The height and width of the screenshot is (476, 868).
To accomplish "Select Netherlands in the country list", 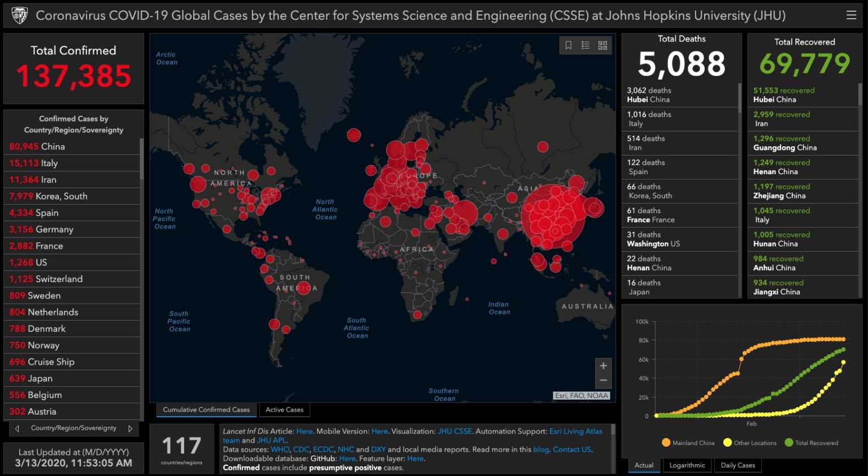I will tap(72, 312).
